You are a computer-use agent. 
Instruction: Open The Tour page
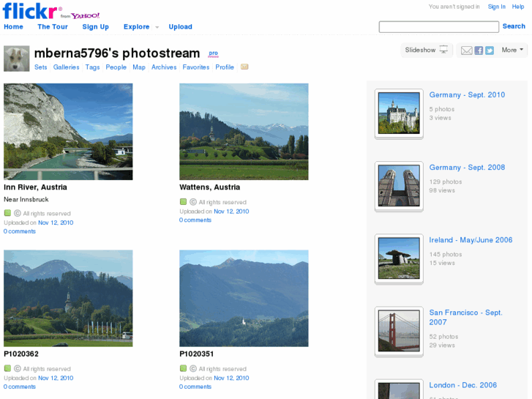pyautogui.click(x=53, y=26)
